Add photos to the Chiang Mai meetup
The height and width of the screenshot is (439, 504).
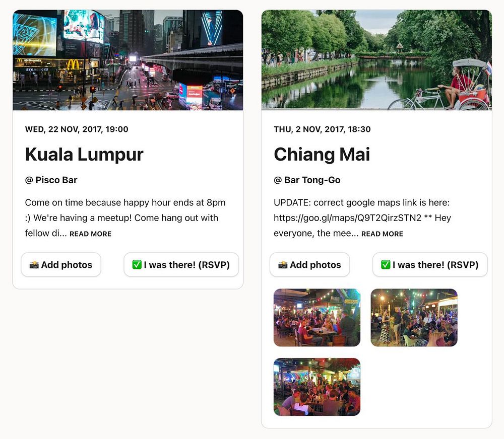click(310, 265)
